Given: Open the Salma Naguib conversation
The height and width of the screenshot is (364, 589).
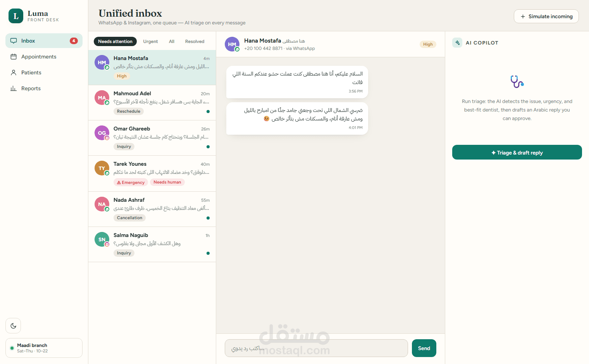Looking at the screenshot, I should [152, 244].
